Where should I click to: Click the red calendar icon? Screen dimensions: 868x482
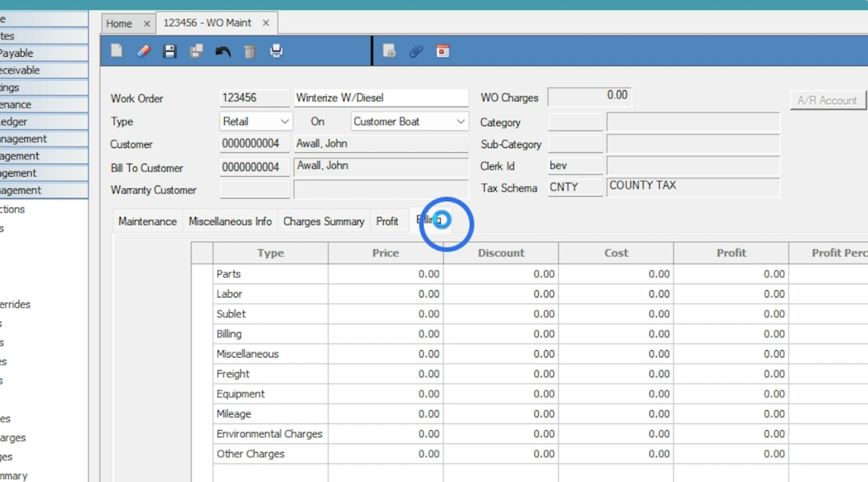(x=443, y=51)
